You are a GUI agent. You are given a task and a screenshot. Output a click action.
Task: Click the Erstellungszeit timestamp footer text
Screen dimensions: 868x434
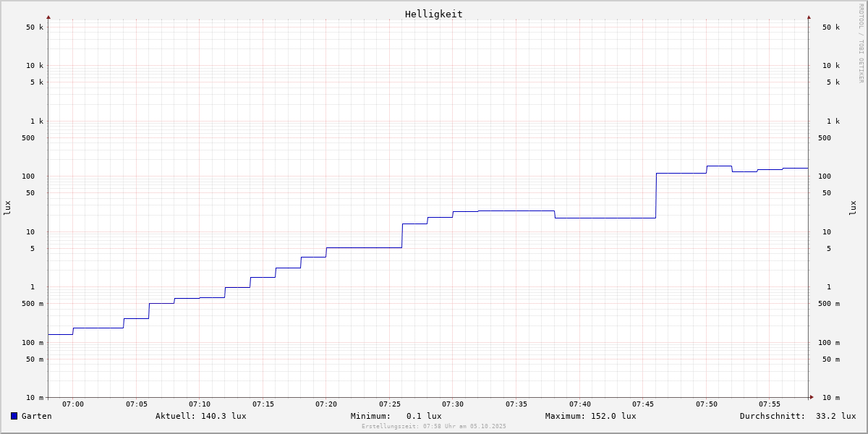point(434,426)
